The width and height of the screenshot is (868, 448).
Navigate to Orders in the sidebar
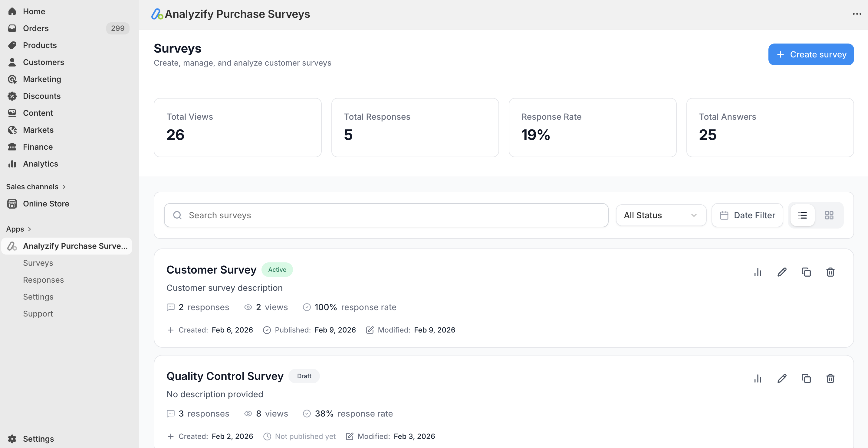pyautogui.click(x=36, y=28)
